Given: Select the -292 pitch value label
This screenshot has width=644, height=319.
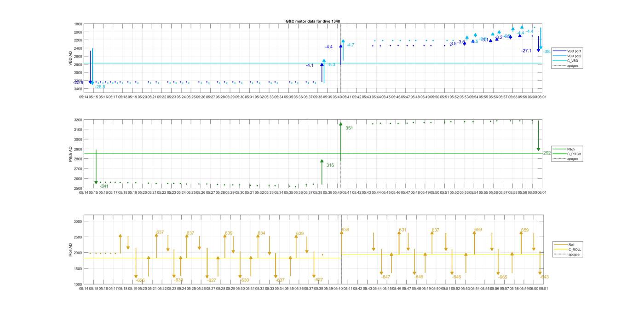Looking at the screenshot, I should point(546,153).
